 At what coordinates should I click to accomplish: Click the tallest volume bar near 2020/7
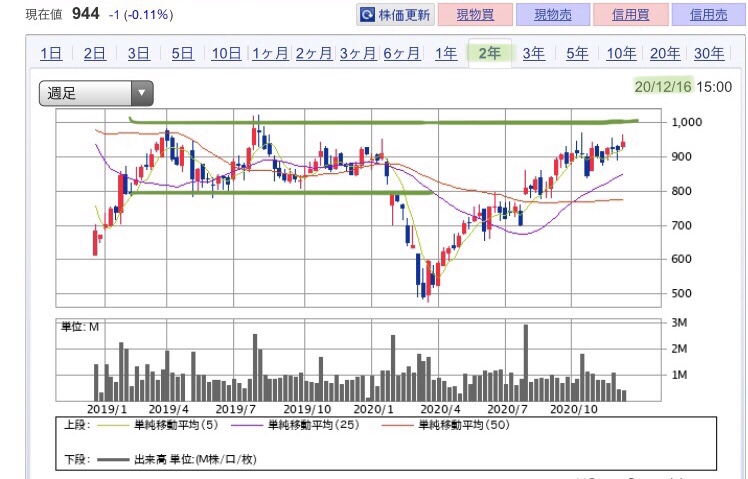(526, 363)
